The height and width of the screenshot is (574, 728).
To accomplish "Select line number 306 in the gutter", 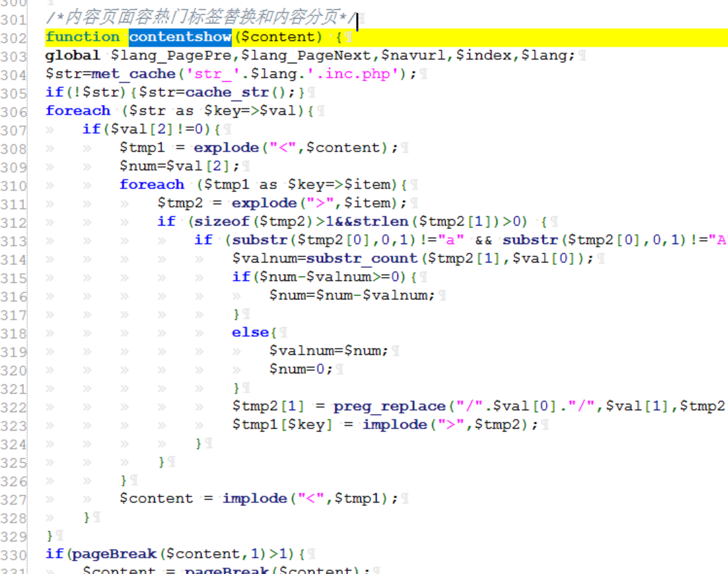I will (x=14, y=112).
